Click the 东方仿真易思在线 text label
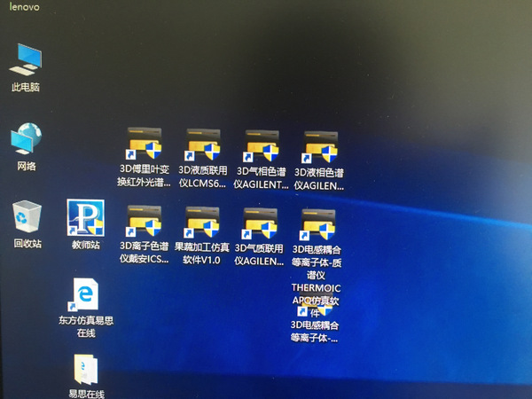The image size is (532, 399). pyautogui.click(x=86, y=327)
